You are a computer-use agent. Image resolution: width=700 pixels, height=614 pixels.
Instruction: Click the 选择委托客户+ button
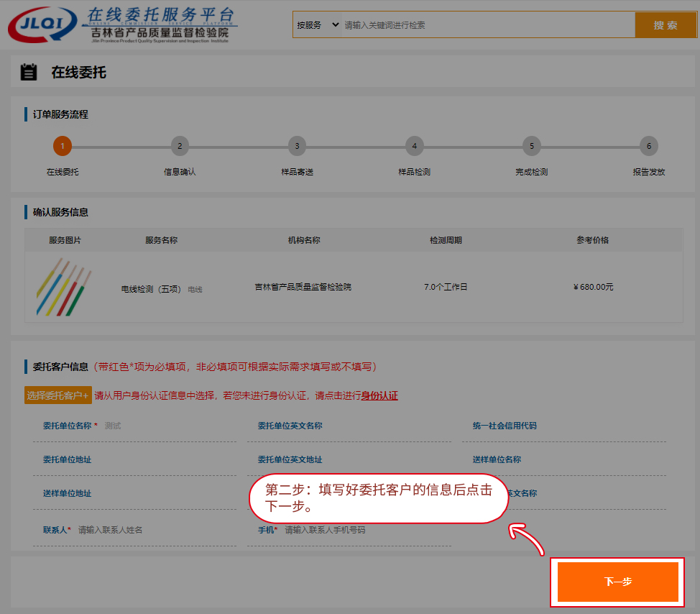click(57, 395)
